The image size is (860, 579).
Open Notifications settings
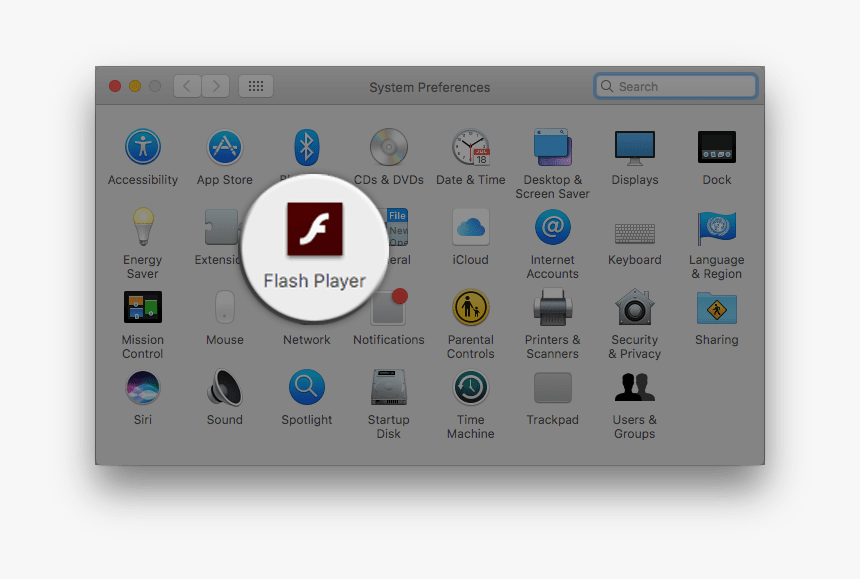pos(388,307)
